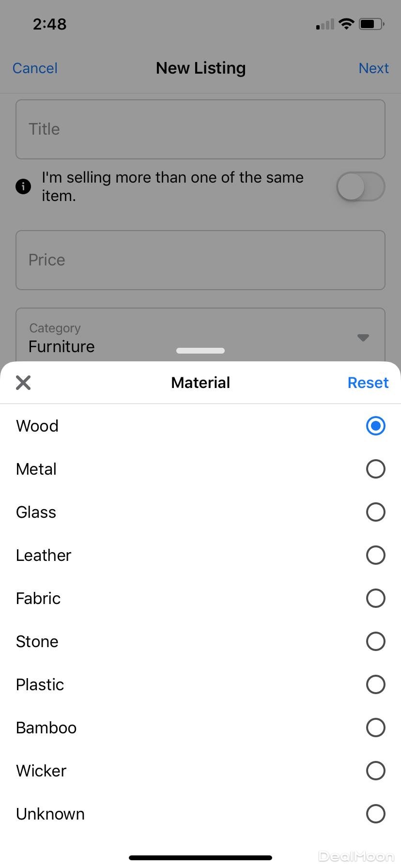Tap the cellular signal bars icon
The height and width of the screenshot is (868, 401).
[x=325, y=24]
